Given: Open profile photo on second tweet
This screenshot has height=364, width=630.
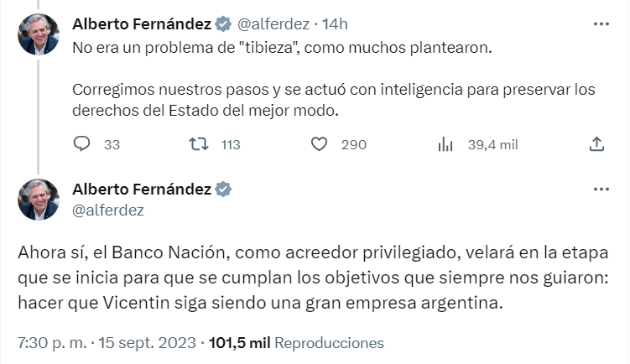Looking at the screenshot, I should [39, 200].
